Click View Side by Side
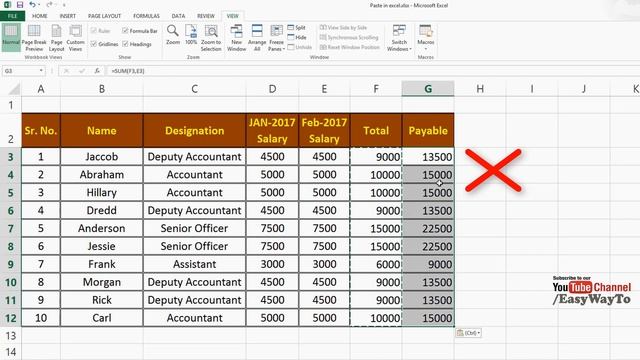The height and width of the screenshot is (360, 640). [343, 27]
